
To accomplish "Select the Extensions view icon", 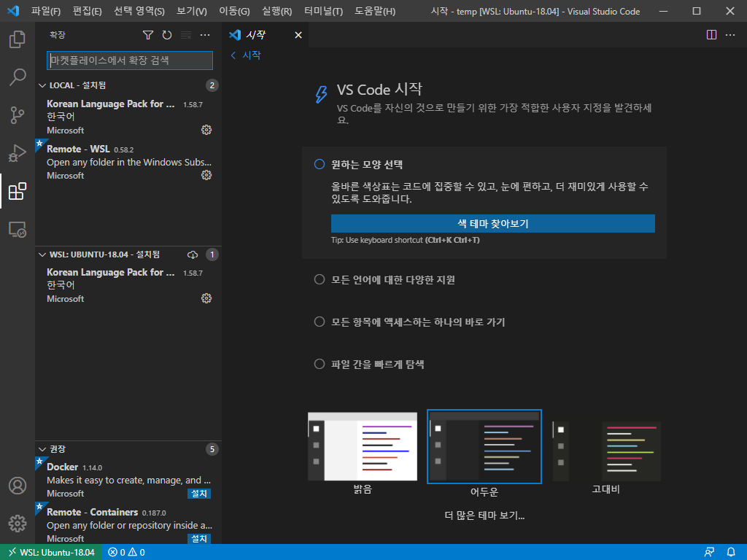I will click(x=18, y=192).
